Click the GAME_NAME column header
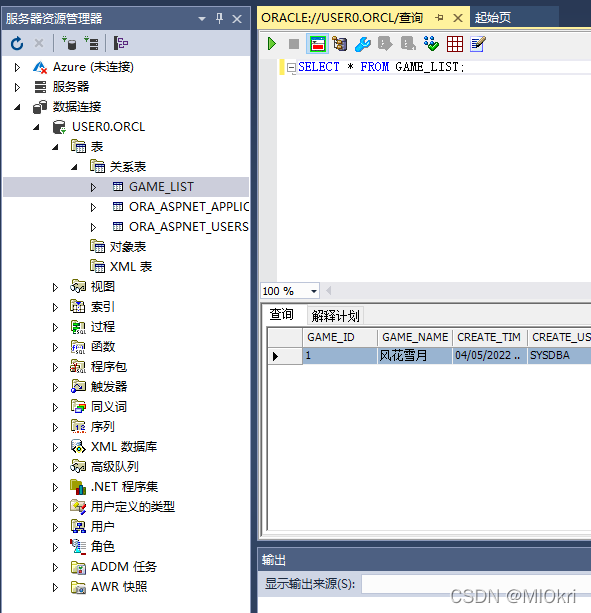Image resolution: width=591 pixels, height=613 pixels. (x=415, y=337)
